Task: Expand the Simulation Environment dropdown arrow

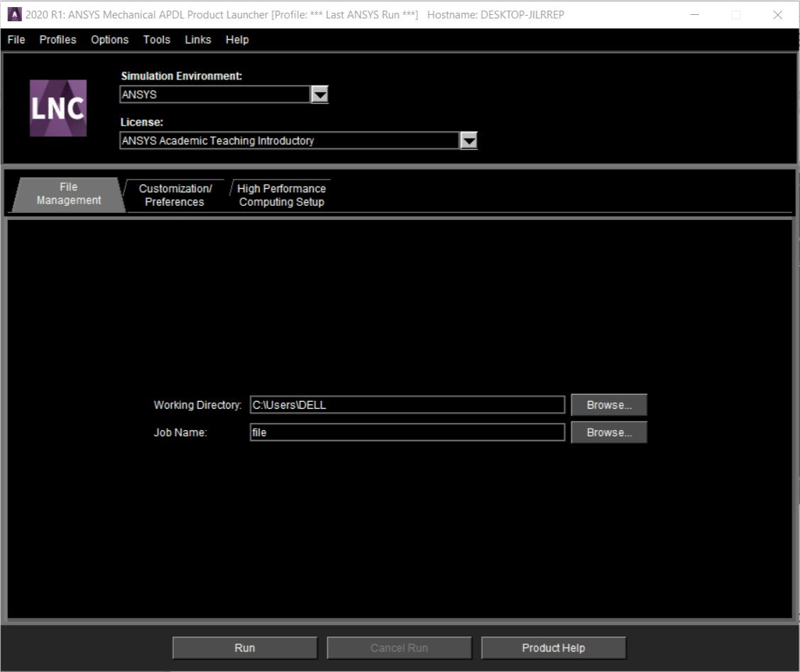Action: (x=320, y=95)
